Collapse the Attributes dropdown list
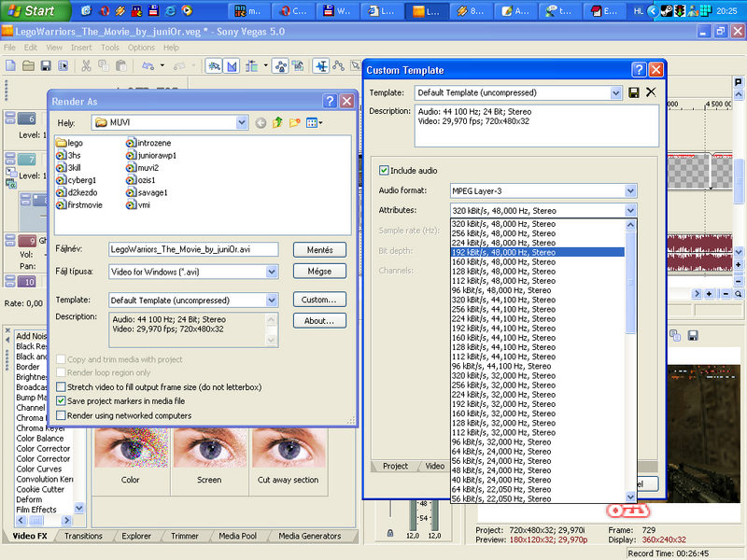Image resolution: width=747 pixels, height=560 pixels. 630,211
